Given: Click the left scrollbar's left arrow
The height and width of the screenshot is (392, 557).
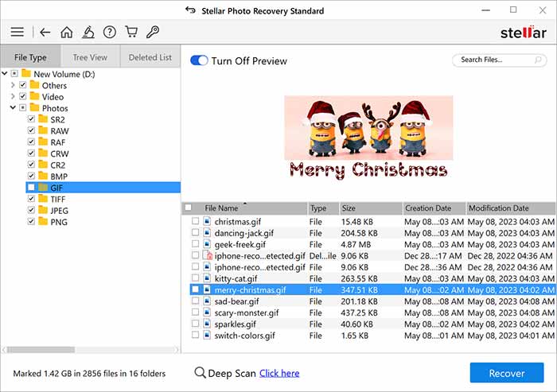Looking at the screenshot, I should pos(4,350).
